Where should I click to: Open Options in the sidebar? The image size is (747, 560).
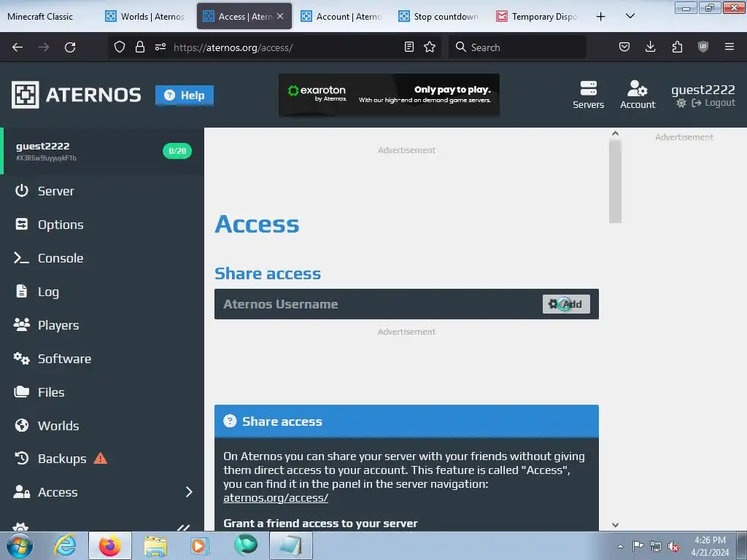pos(49,225)
